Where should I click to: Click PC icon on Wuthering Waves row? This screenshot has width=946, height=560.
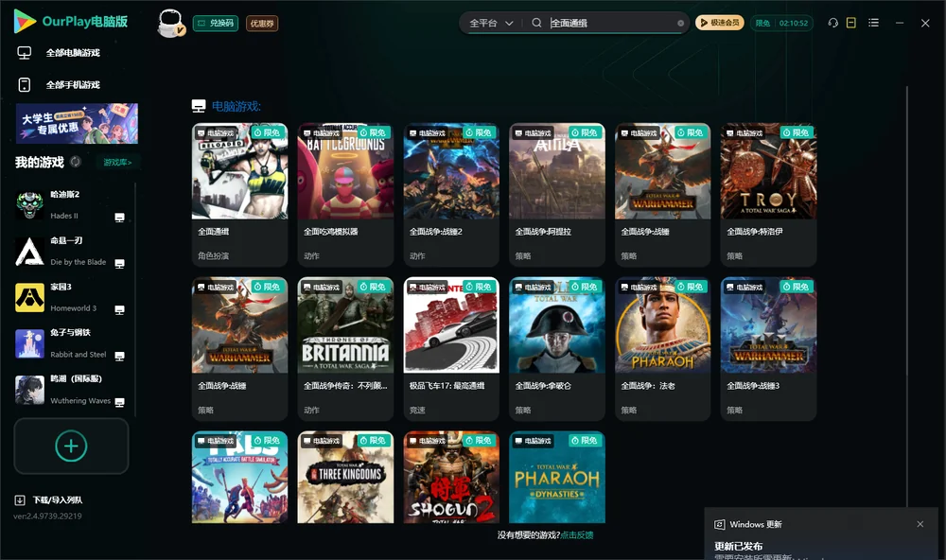119,403
